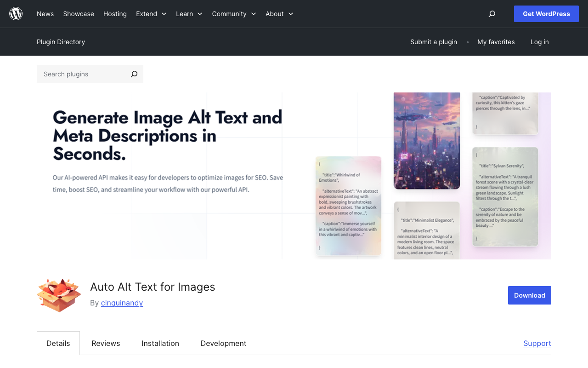
Task: Click the WordPress logo icon
Action: click(x=16, y=14)
